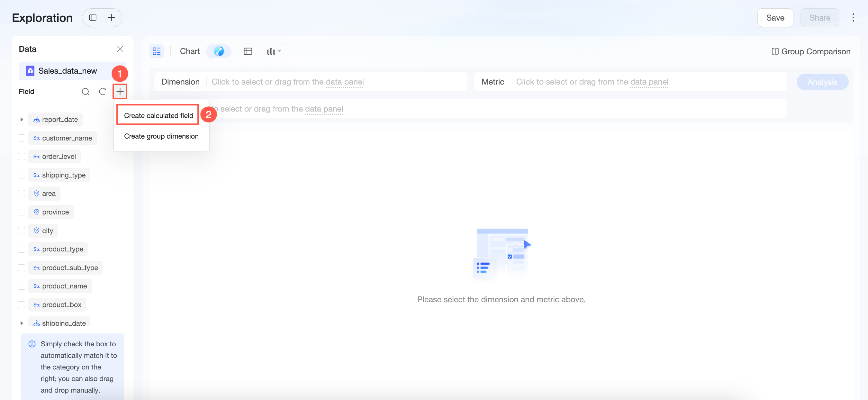The height and width of the screenshot is (400, 868).
Task: Search fields with the magnifier icon
Action: (x=86, y=91)
